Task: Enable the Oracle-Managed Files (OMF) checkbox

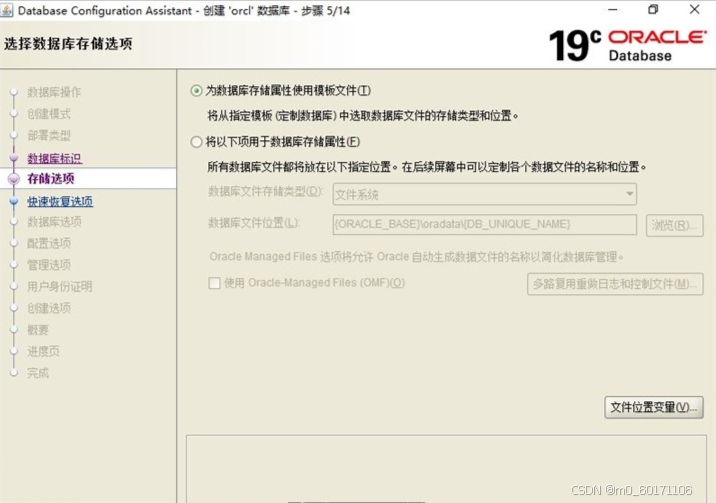Action: tap(214, 283)
